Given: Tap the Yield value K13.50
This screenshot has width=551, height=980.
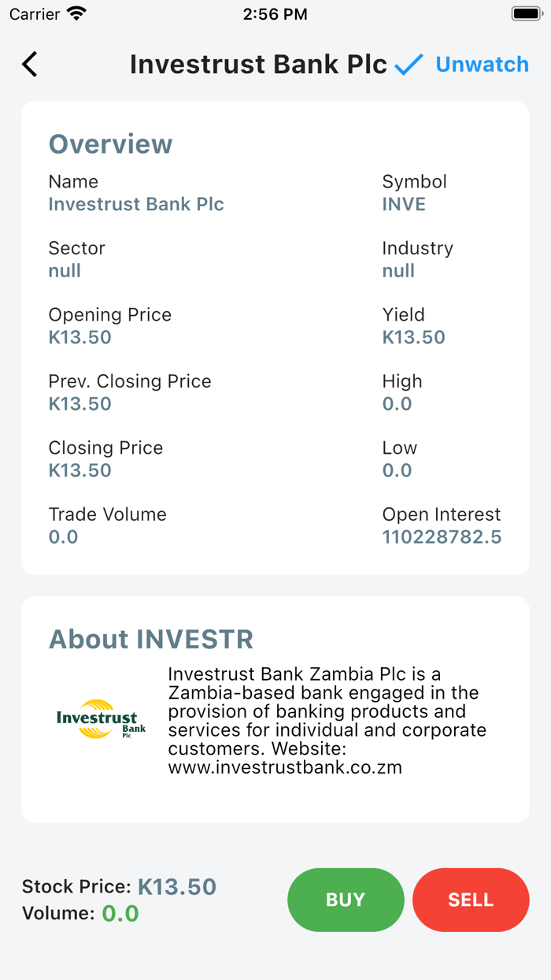Looking at the screenshot, I should (413, 338).
